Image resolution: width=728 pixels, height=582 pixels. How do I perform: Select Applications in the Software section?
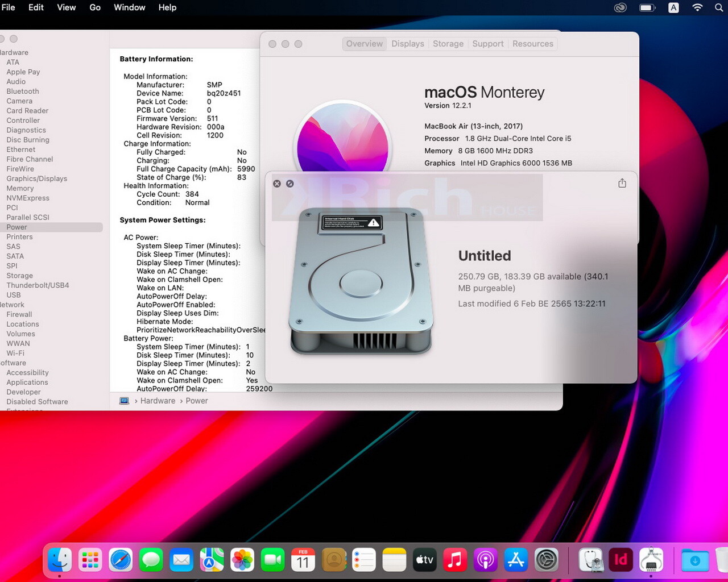click(27, 383)
